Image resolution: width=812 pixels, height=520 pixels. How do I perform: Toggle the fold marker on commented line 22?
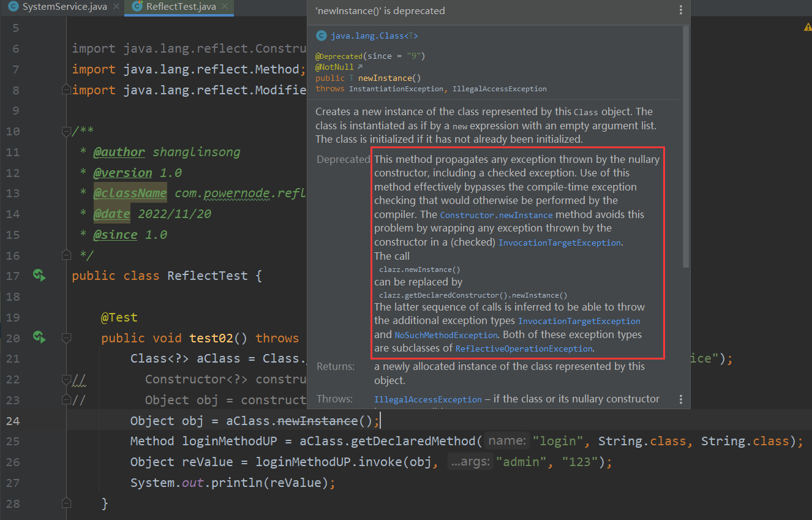tap(66, 379)
